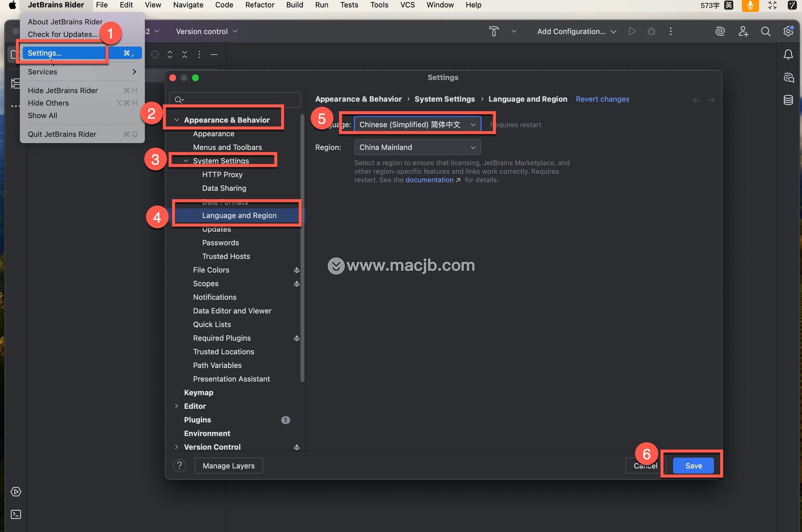Select HTTP Proxy settings page

point(222,175)
